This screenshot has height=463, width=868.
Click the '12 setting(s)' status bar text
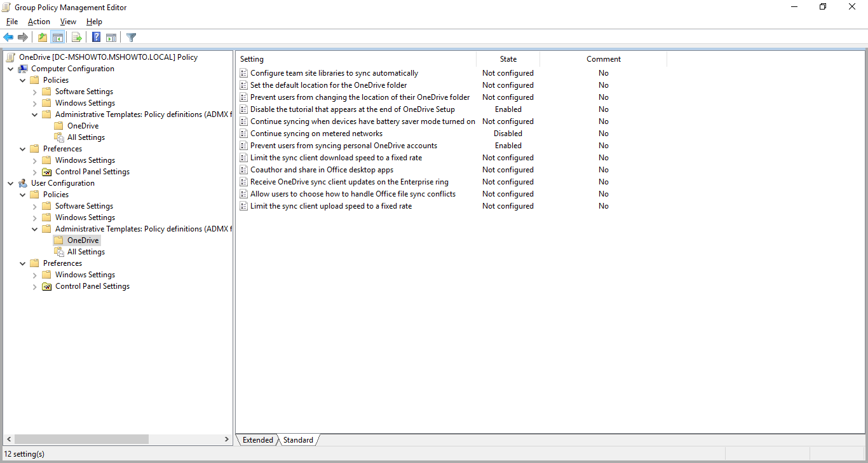click(24, 454)
